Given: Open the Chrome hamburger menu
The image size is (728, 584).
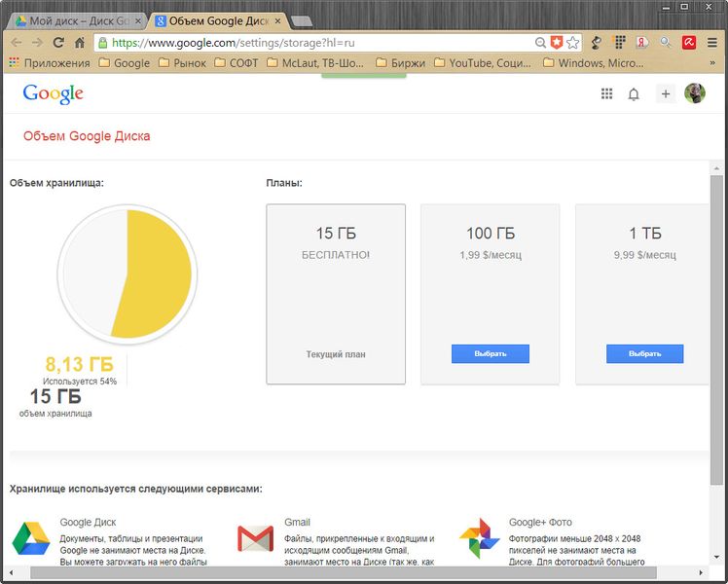Looking at the screenshot, I should pyautogui.click(x=712, y=43).
